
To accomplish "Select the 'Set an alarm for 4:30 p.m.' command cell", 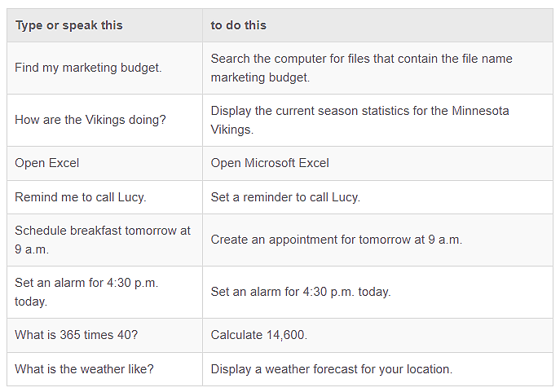I will pyautogui.click(x=104, y=292).
